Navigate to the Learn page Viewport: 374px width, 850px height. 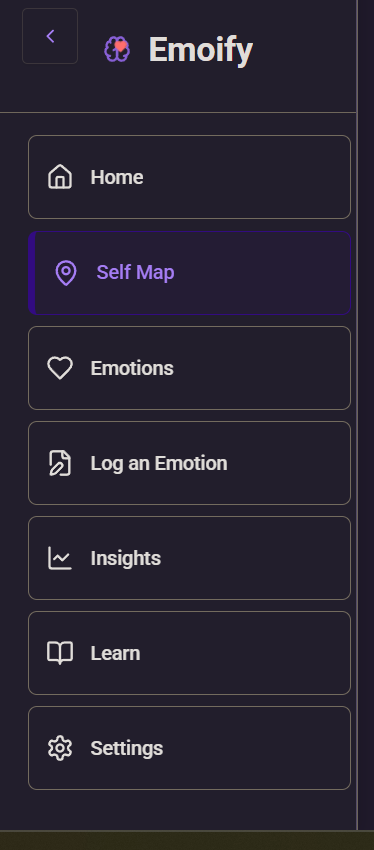click(189, 653)
